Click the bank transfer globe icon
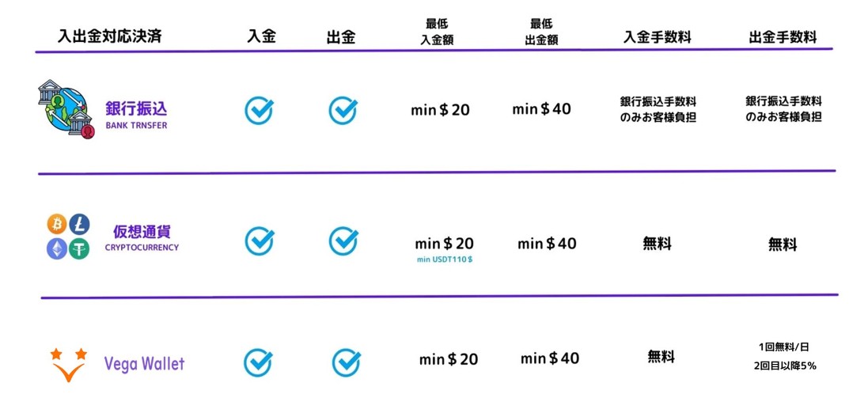 (65, 109)
